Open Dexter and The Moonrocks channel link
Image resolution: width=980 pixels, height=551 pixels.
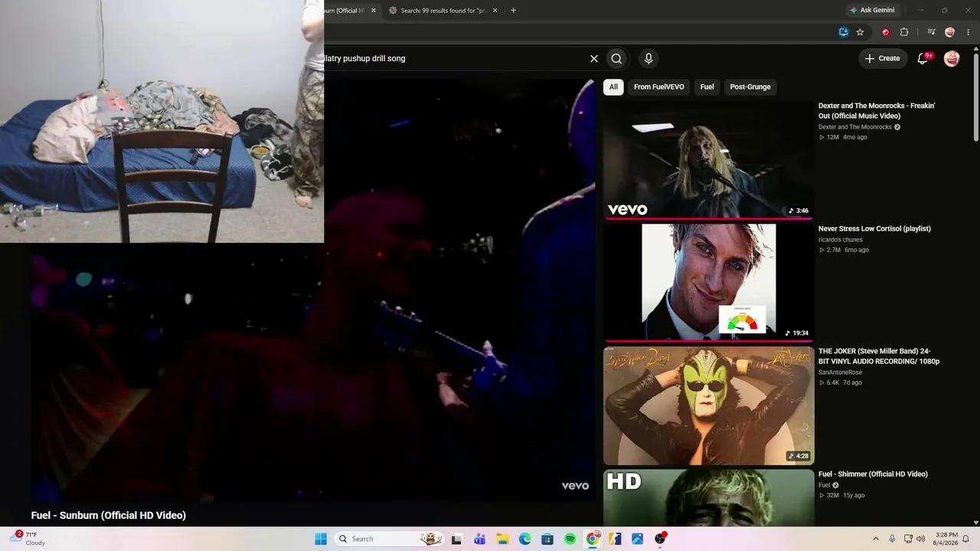point(855,127)
